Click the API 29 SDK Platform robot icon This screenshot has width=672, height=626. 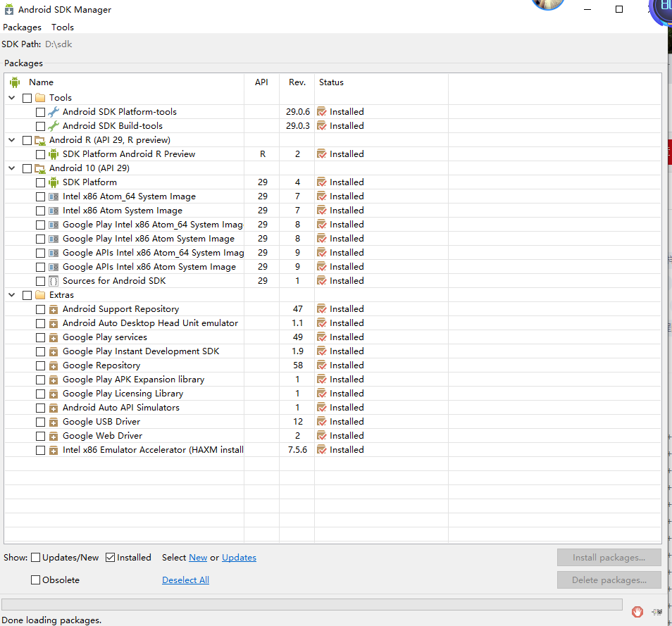pos(54,182)
